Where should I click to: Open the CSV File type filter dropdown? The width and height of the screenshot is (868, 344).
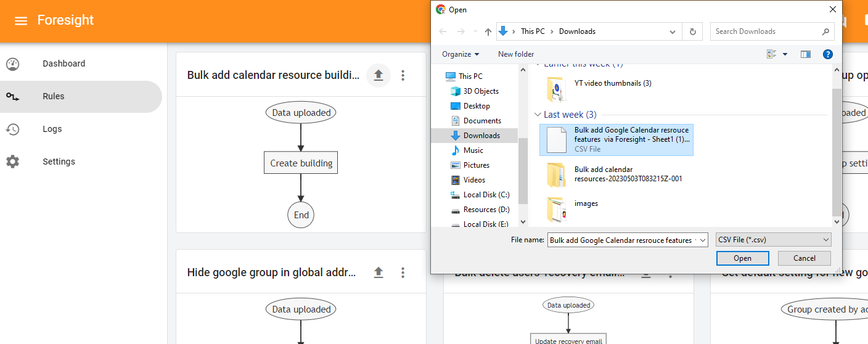click(x=774, y=240)
